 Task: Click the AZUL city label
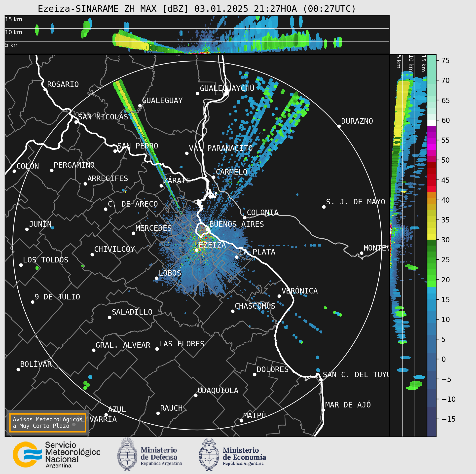click(117, 409)
